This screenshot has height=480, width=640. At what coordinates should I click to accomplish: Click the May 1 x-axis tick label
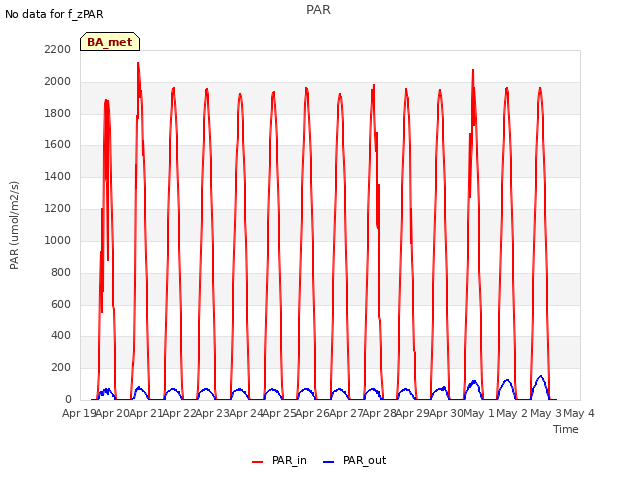(479, 413)
